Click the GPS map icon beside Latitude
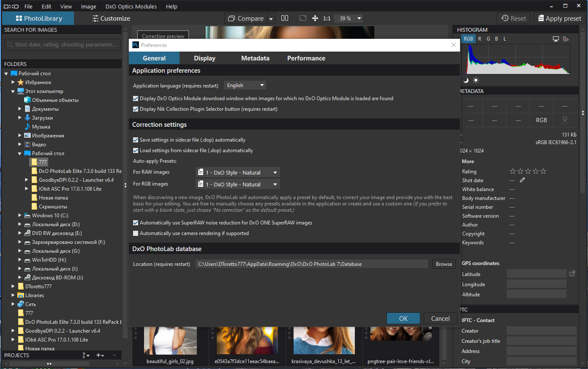The image size is (588, 369). [572, 273]
